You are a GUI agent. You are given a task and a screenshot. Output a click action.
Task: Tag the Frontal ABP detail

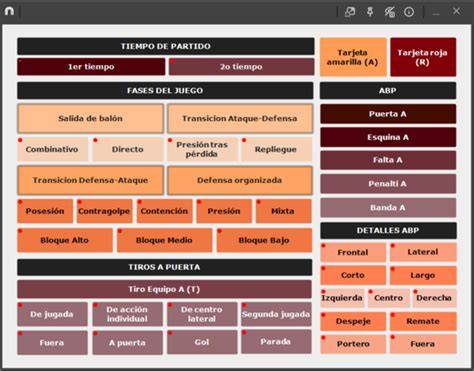[353, 252]
